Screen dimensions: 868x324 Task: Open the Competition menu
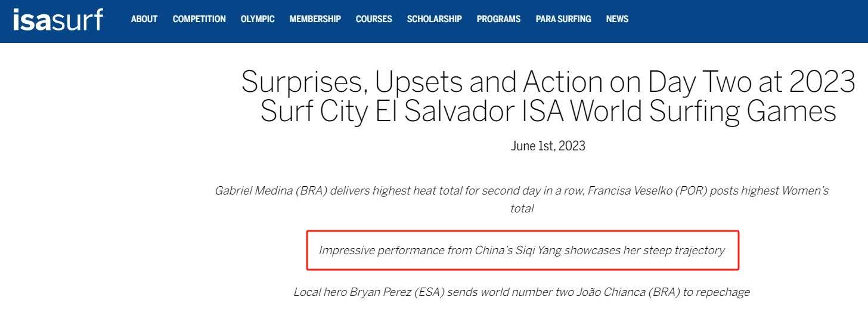click(x=199, y=19)
